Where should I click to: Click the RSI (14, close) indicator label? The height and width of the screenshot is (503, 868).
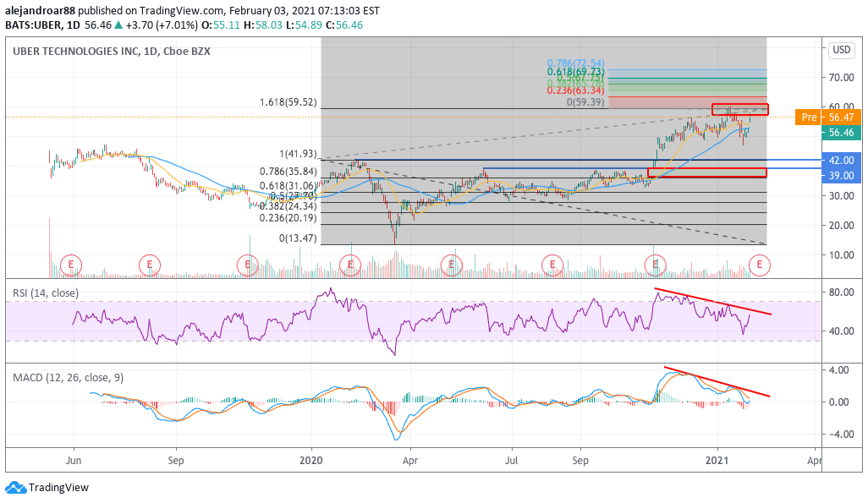(x=46, y=293)
